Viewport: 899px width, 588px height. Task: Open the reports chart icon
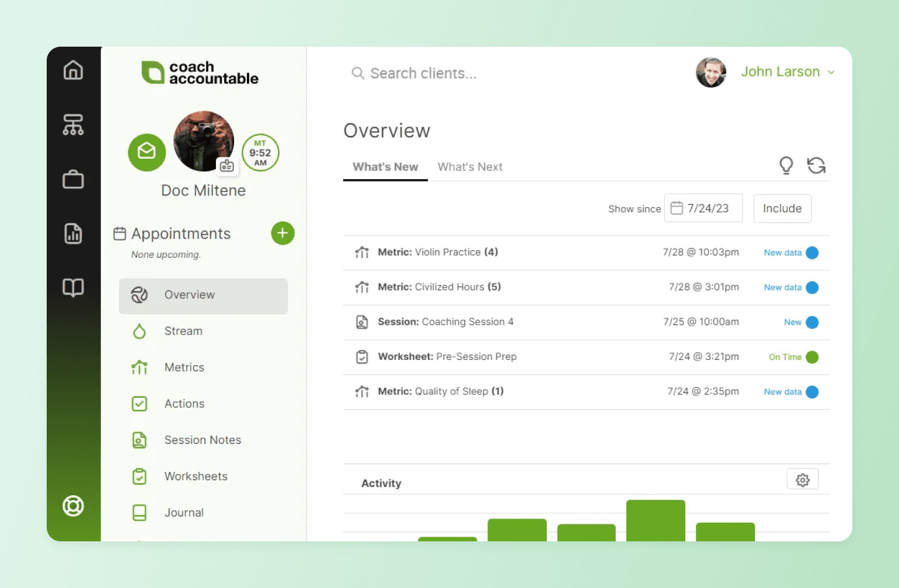73,233
